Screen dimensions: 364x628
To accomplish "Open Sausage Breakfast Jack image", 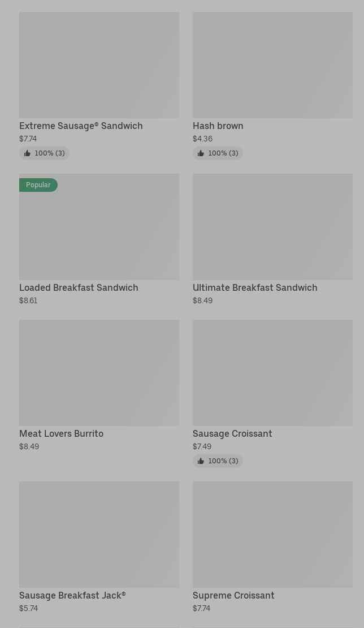I will click(99, 534).
